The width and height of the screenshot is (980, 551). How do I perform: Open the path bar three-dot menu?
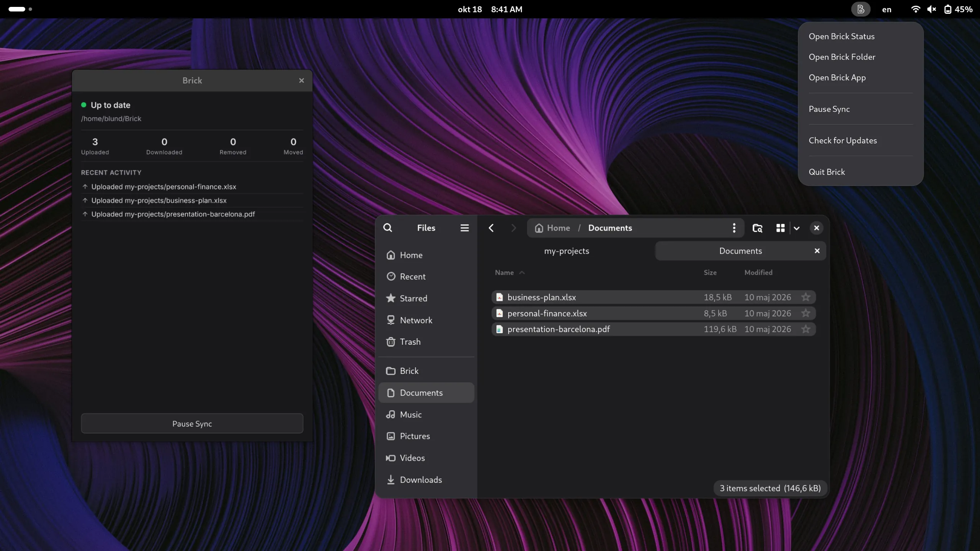point(734,228)
